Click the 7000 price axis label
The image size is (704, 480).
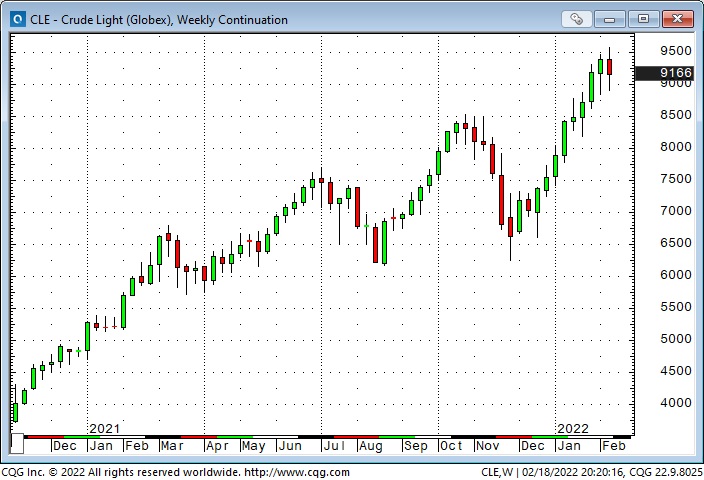[x=676, y=211]
